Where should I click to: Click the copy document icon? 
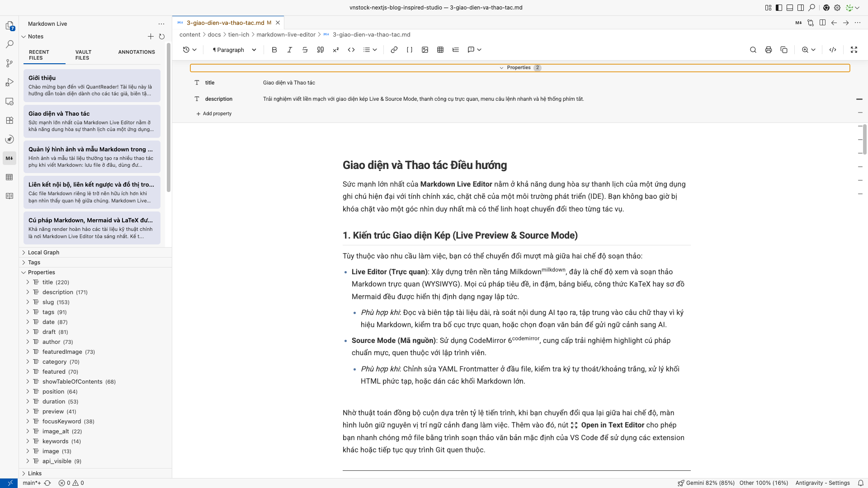[x=784, y=50]
